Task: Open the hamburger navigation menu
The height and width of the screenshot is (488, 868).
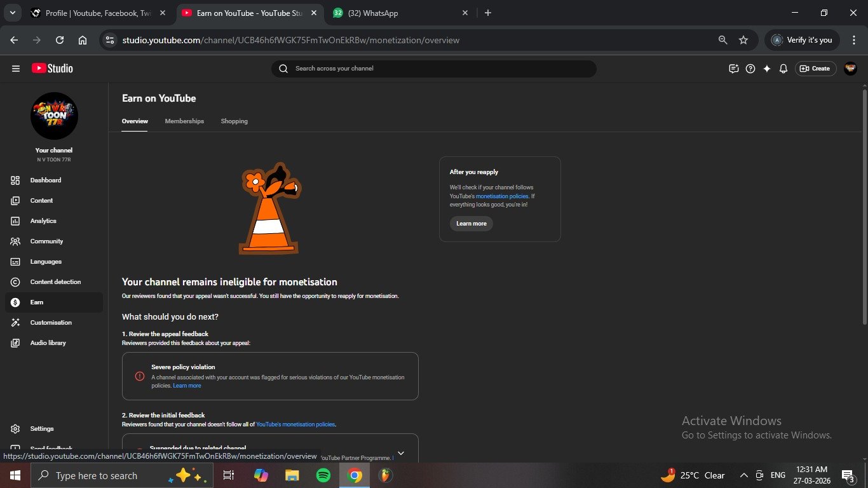Action: (16, 69)
